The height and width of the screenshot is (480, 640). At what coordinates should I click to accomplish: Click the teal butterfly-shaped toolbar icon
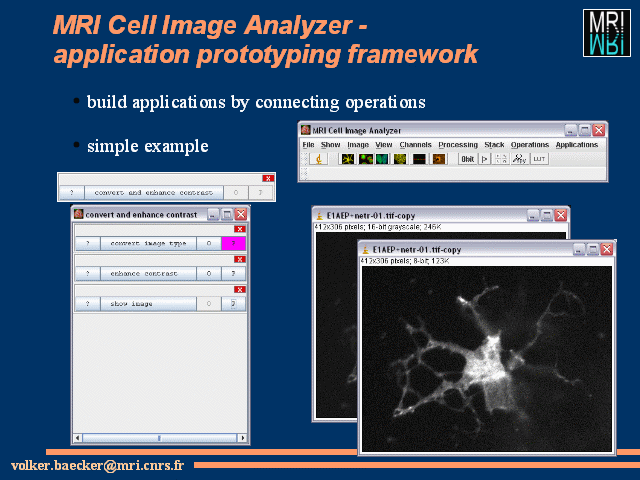(x=382, y=159)
